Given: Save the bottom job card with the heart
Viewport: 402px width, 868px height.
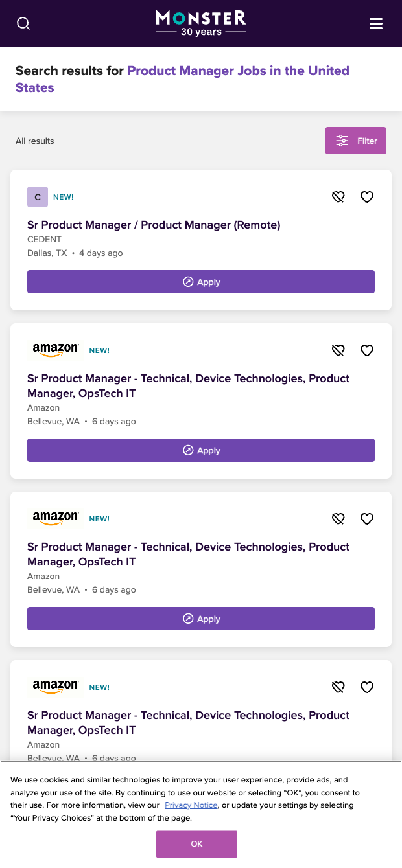Looking at the screenshot, I should [367, 687].
